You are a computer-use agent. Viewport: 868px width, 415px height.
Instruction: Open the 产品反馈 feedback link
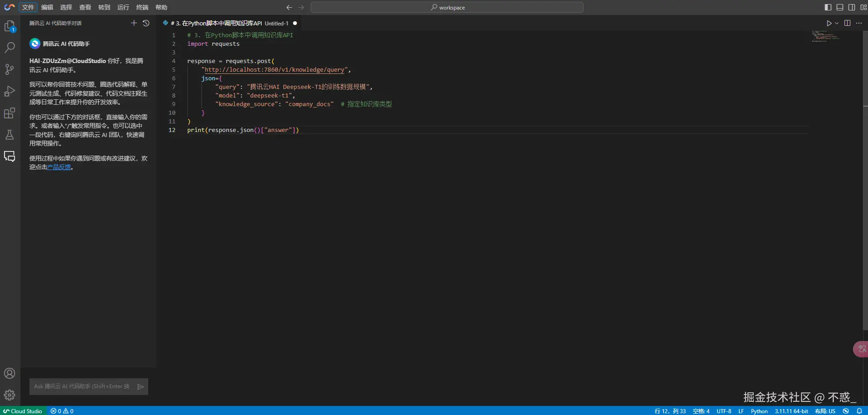tap(59, 167)
